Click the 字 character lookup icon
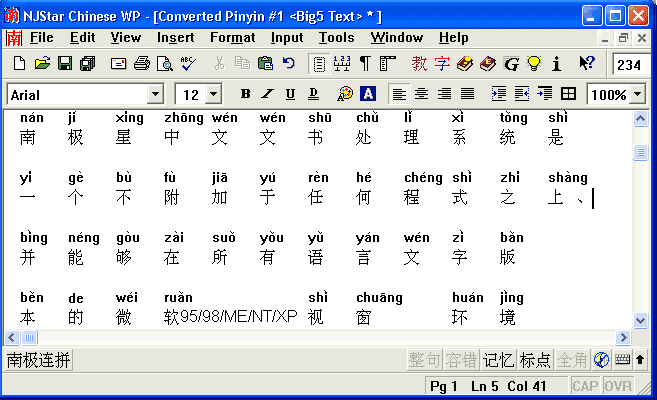The width and height of the screenshot is (657, 400). tap(442, 64)
